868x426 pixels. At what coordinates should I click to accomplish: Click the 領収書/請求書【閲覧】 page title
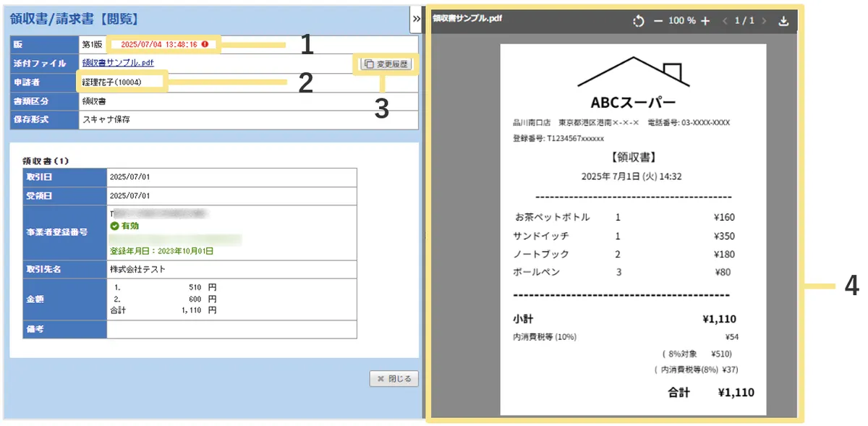(75, 19)
